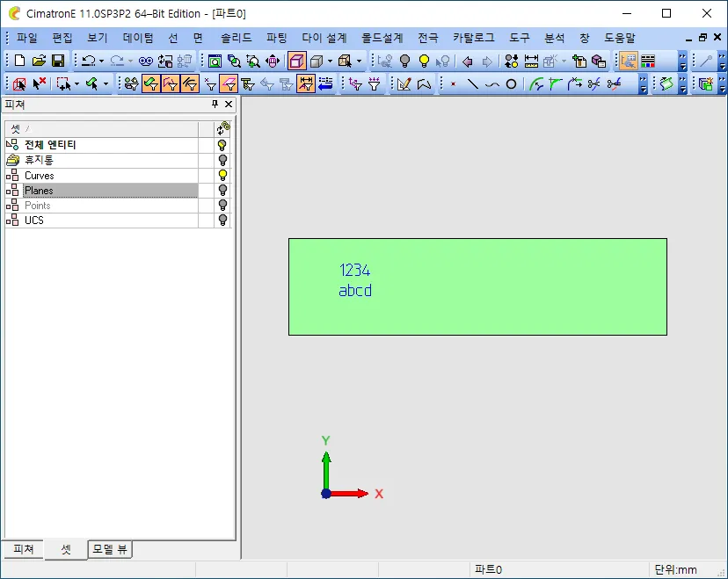Show entities with yellow light bulb icon
Viewport: 728px width, 579px height.
click(x=424, y=61)
